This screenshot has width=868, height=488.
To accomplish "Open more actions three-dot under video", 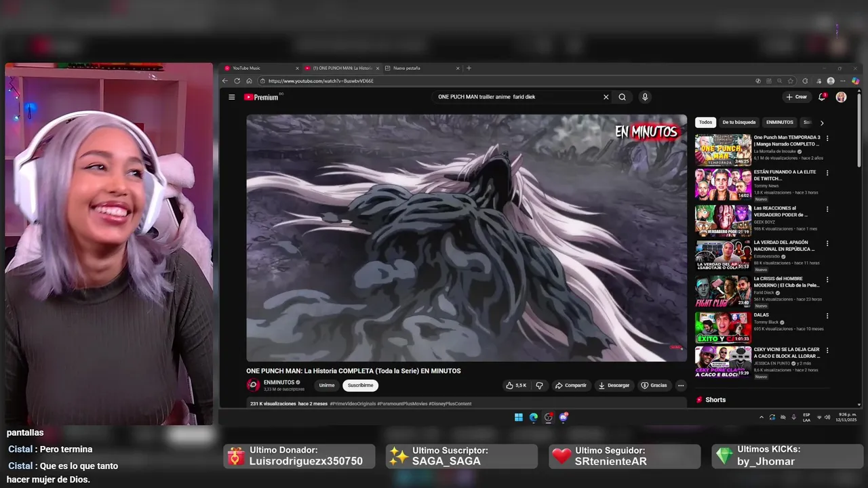I will [681, 385].
